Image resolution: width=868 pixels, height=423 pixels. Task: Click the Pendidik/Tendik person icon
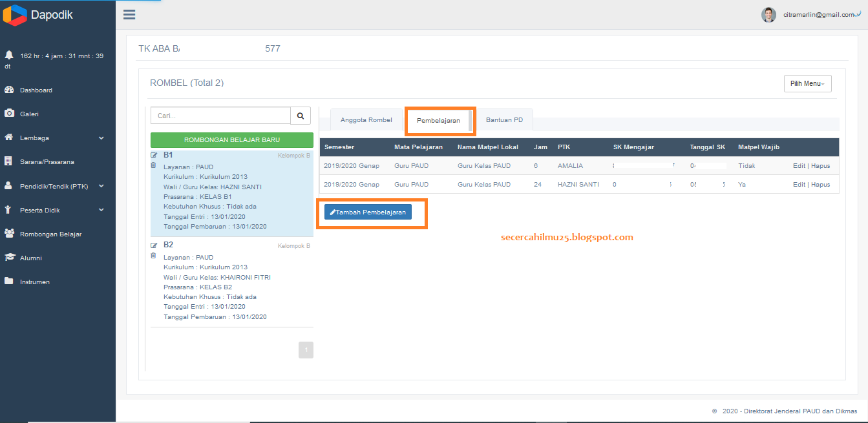coord(8,185)
